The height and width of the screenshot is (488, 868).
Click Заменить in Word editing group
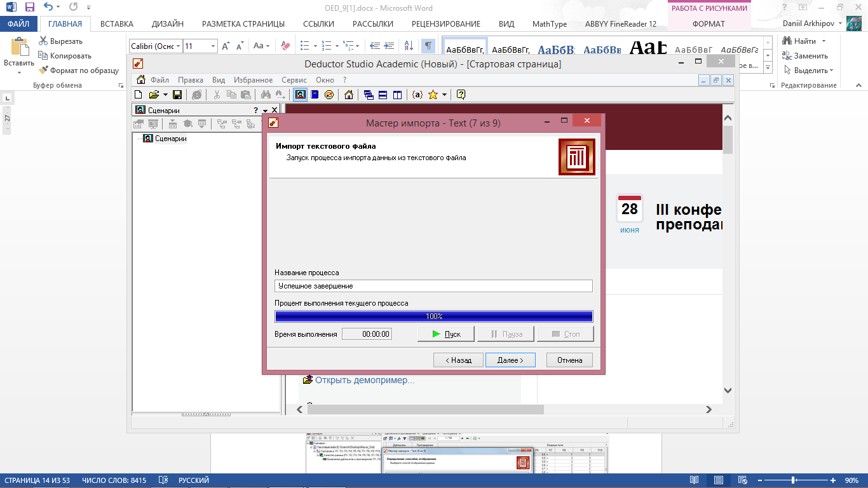[805, 56]
